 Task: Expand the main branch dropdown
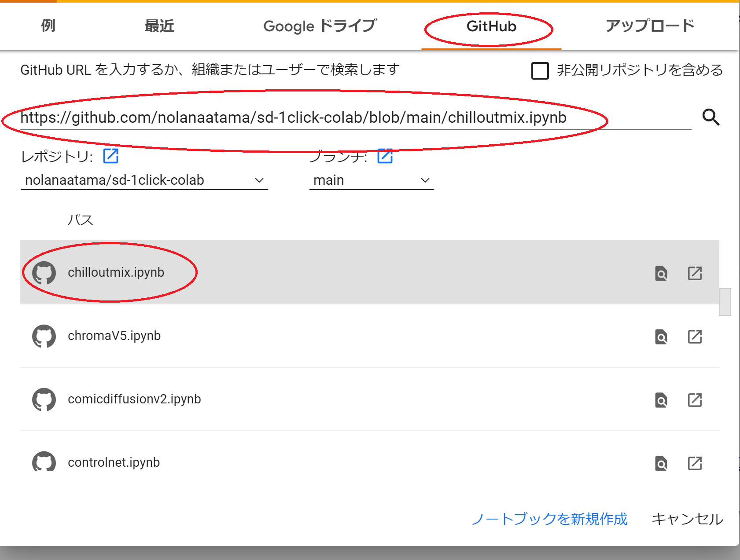pyautogui.click(x=372, y=180)
